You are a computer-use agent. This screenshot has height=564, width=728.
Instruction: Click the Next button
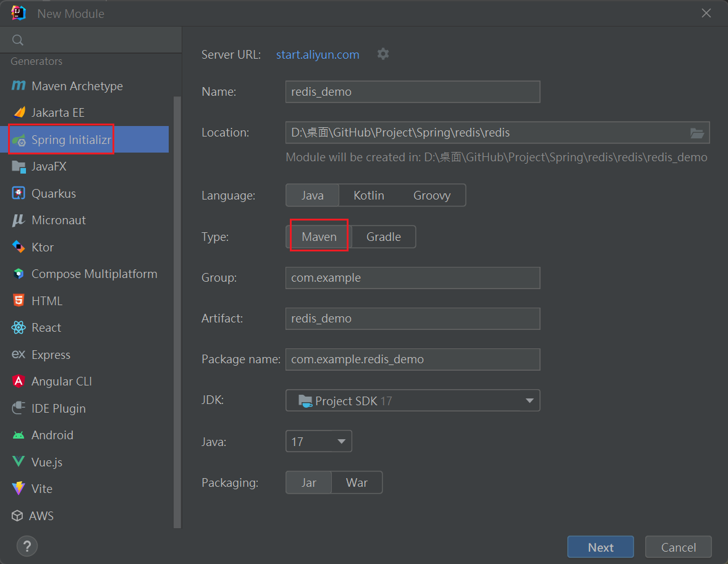pos(600,547)
